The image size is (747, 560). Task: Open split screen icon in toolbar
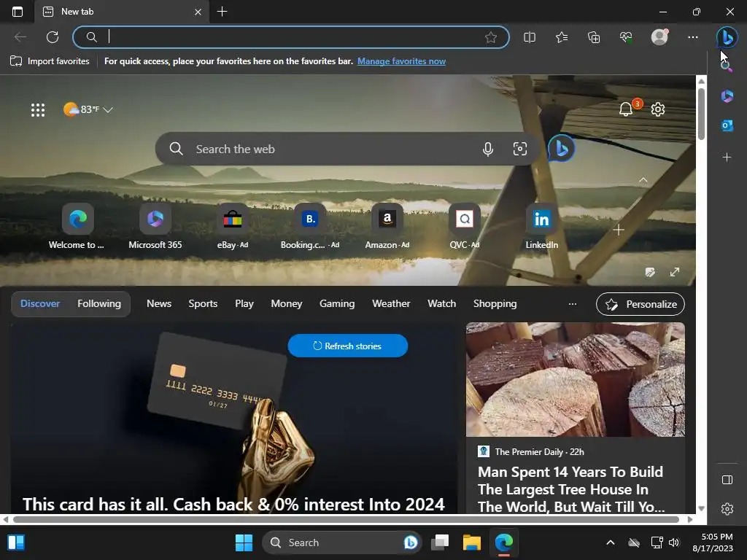[x=530, y=37]
